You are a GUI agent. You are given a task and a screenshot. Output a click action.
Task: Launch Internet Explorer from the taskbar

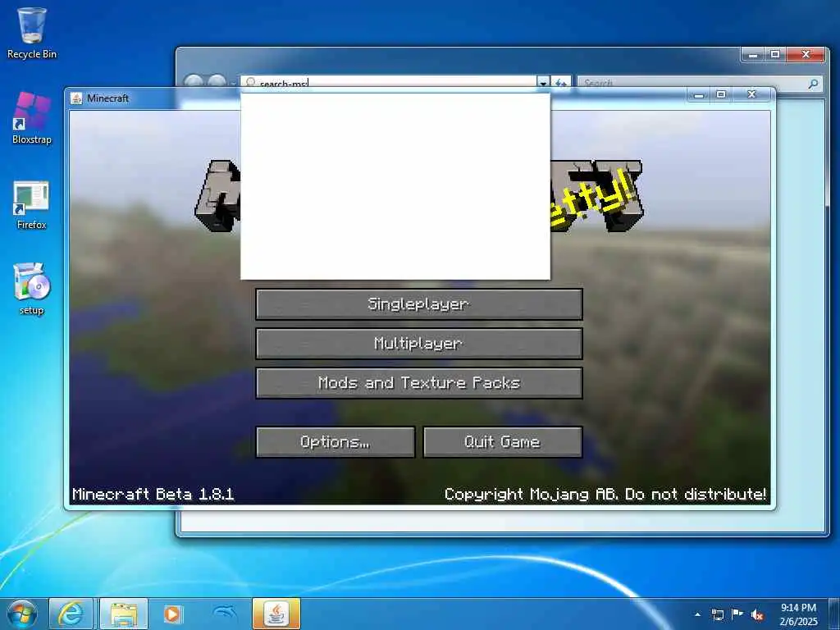pos(71,614)
